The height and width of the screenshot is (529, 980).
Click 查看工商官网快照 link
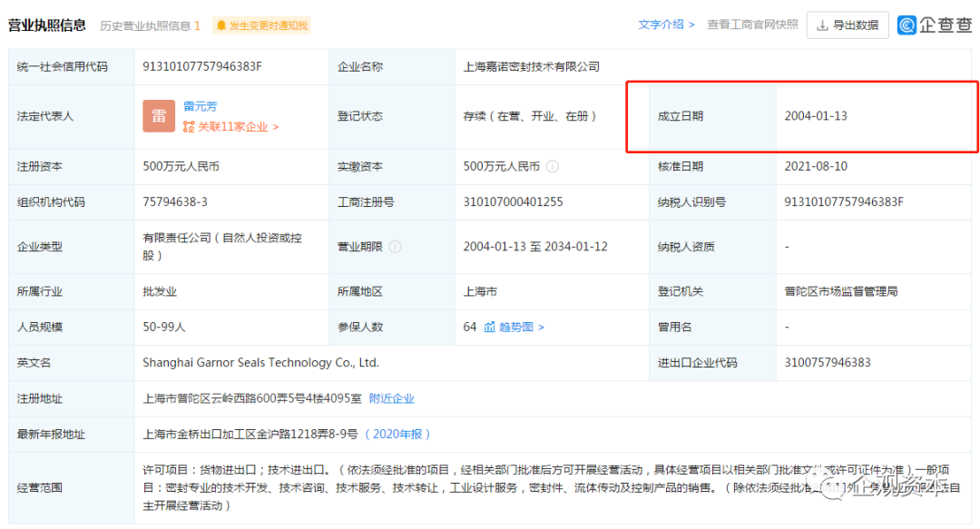coord(752,25)
